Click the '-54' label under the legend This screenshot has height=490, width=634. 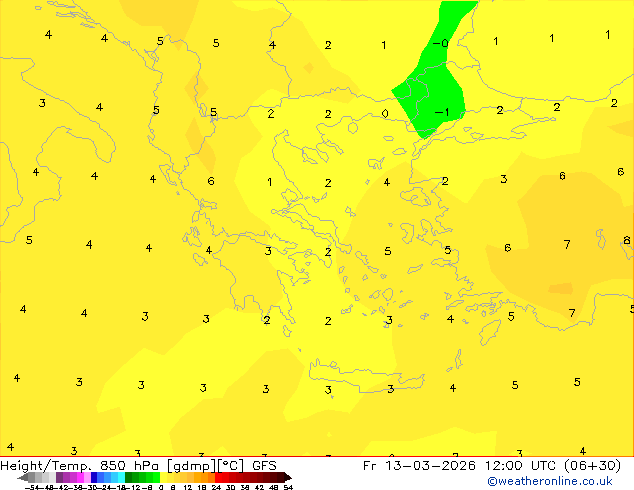pyautogui.click(x=32, y=487)
